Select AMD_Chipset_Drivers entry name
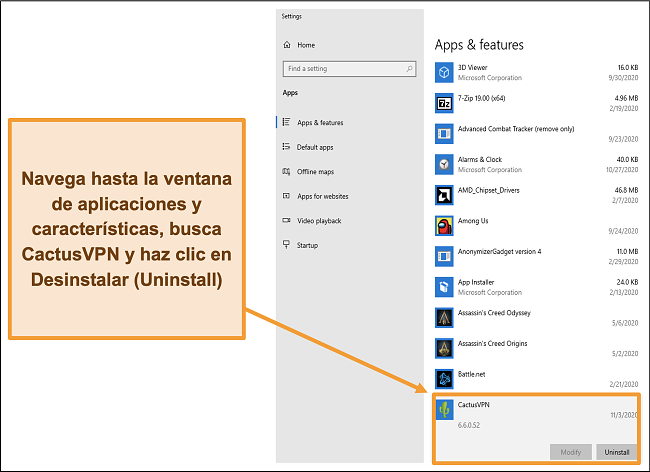The width and height of the screenshot is (650, 472). coord(488,190)
